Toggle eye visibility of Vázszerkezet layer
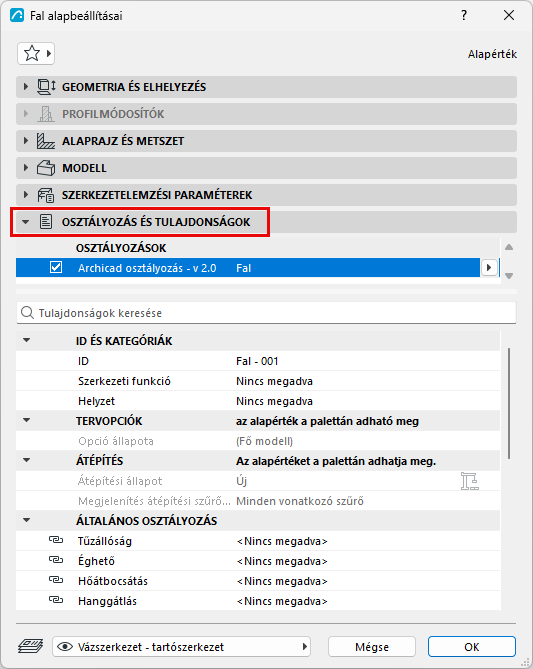533x669 pixels. point(65,647)
